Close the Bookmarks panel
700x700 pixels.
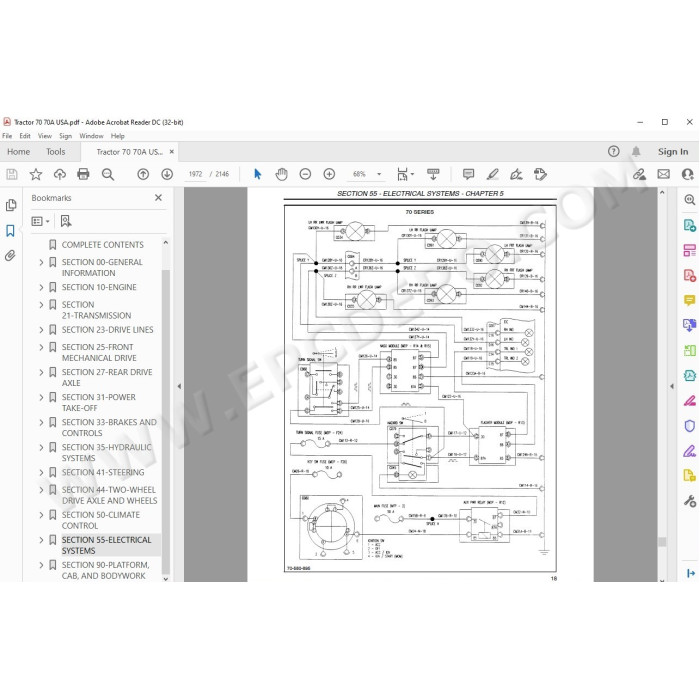pyautogui.click(x=158, y=198)
